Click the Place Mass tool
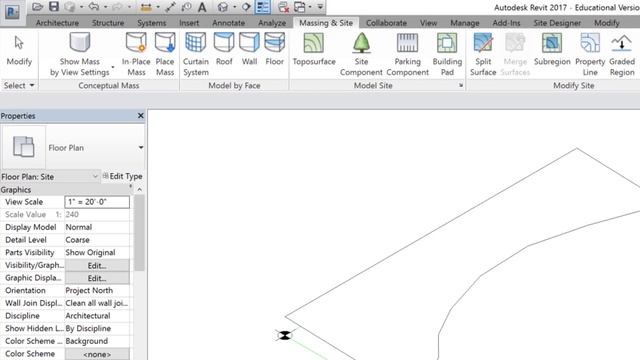The image size is (640, 360). pyautogui.click(x=165, y=54)
